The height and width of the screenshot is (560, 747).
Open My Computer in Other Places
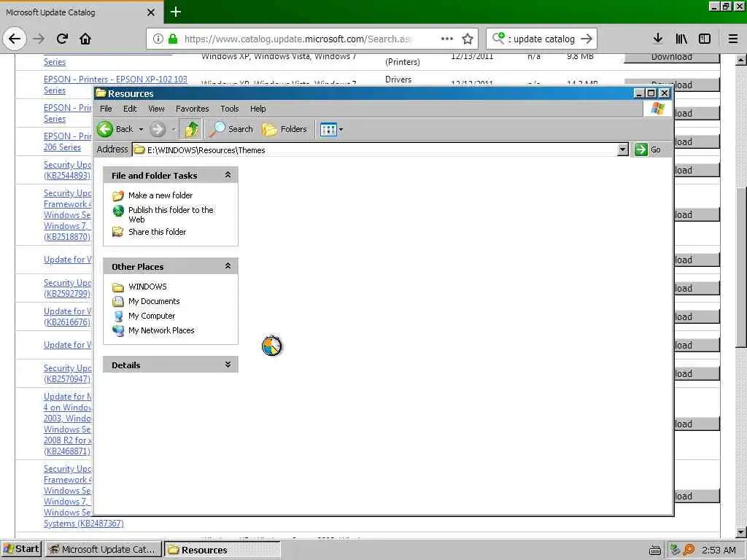coord(152,316)
